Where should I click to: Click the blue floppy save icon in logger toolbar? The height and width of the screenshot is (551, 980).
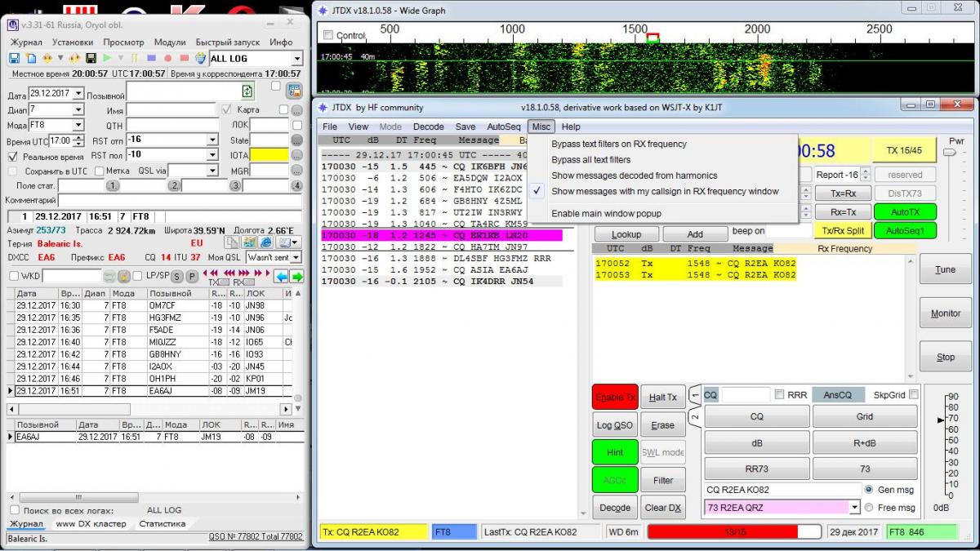coord(14,59)
